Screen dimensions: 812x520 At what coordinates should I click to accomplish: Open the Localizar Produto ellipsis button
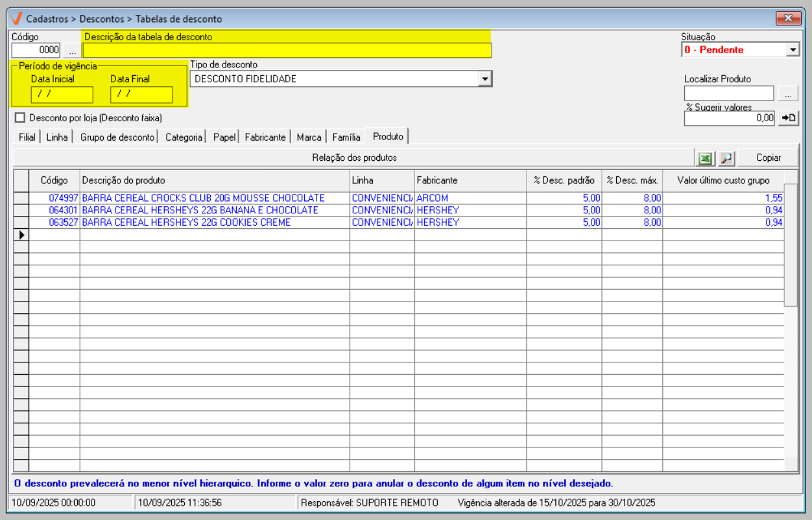point(788,94)
